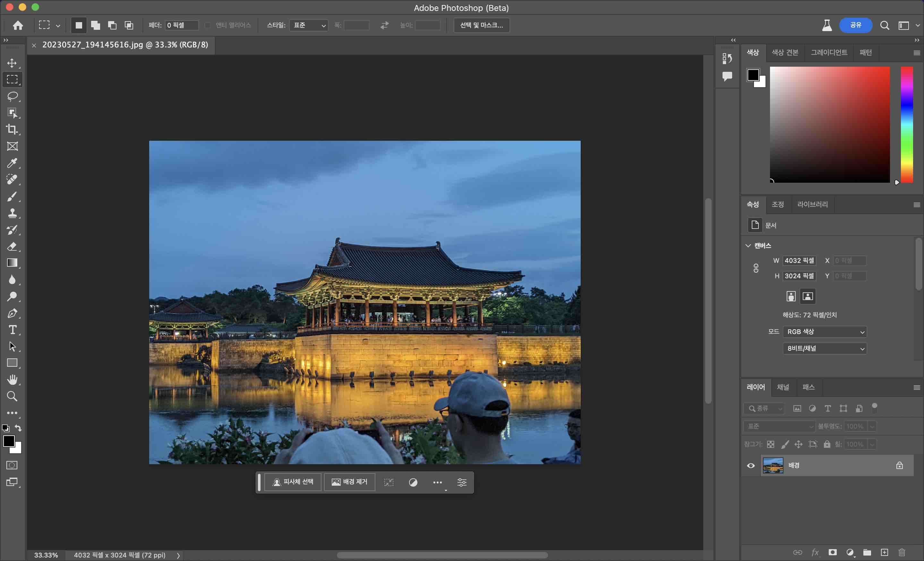The width and height of the screenshot is (924, 561).
Task: Select the Type tool
Action: pyautogui.click(x=13, y=330)
